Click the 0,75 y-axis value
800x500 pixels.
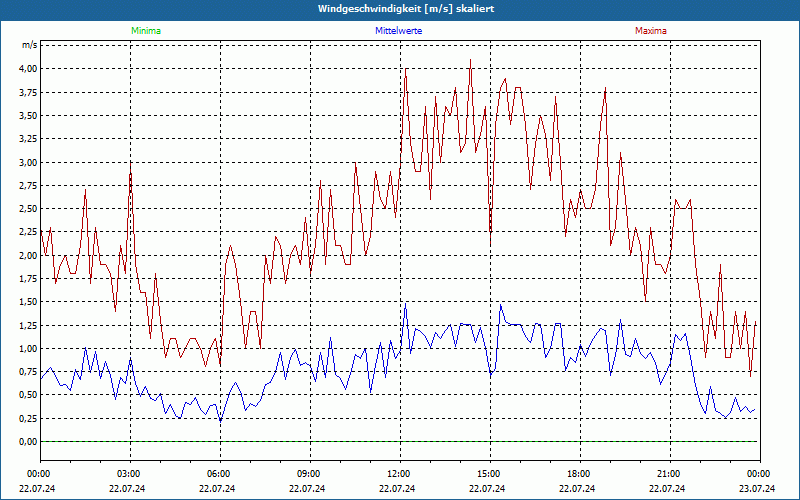click(28, 372)
